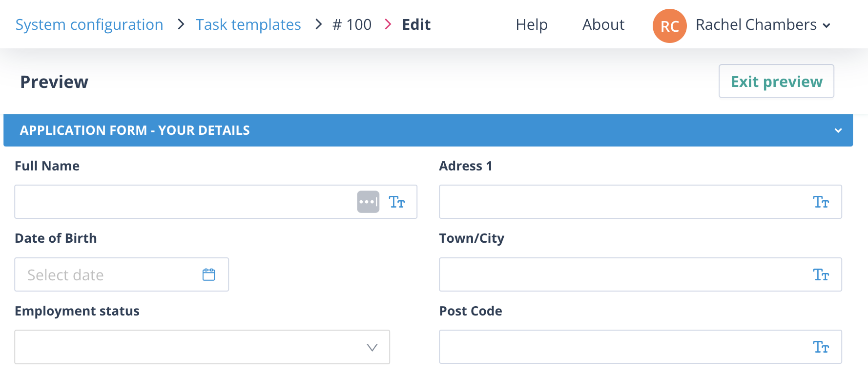Screen dimensions: 868x378
Task: Click the RC user avatar
Action: (669, 26)
